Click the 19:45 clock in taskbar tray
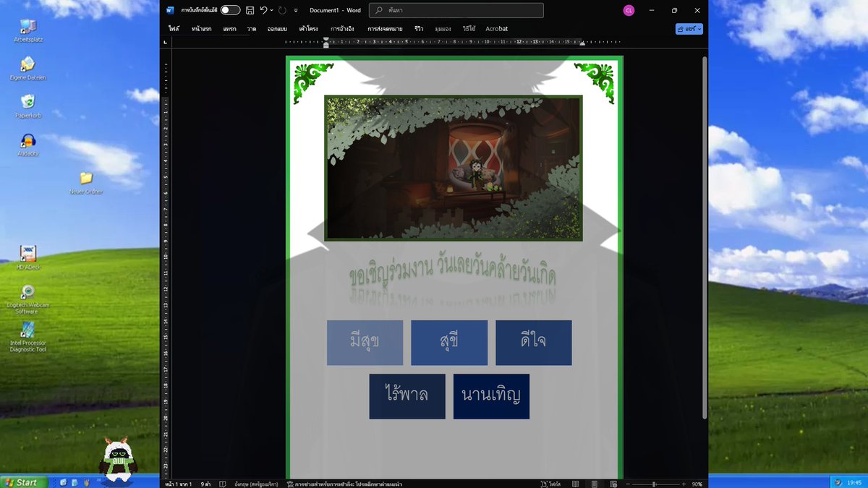 pos(854,482)
